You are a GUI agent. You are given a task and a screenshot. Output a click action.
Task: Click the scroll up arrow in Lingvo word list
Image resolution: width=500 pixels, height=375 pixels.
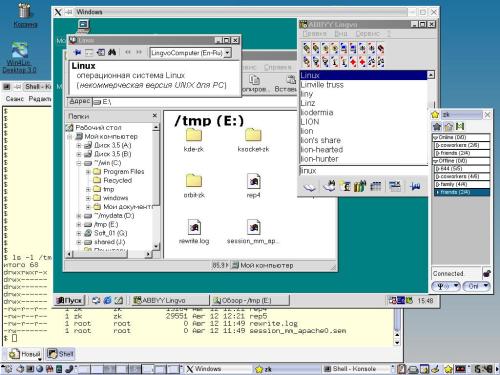pyautogui.click(x=431, y=75)
